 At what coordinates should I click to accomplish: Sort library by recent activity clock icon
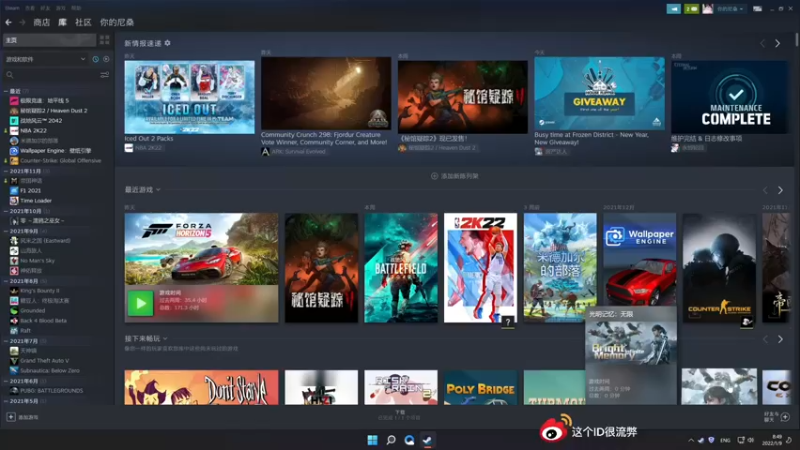pyautogui.click(x=95, y=59)
